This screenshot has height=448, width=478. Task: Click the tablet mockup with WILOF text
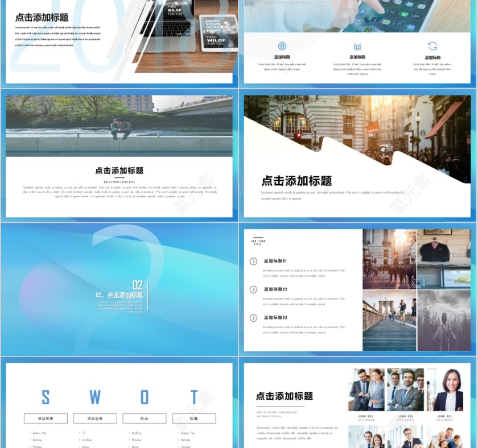point(218,33)
